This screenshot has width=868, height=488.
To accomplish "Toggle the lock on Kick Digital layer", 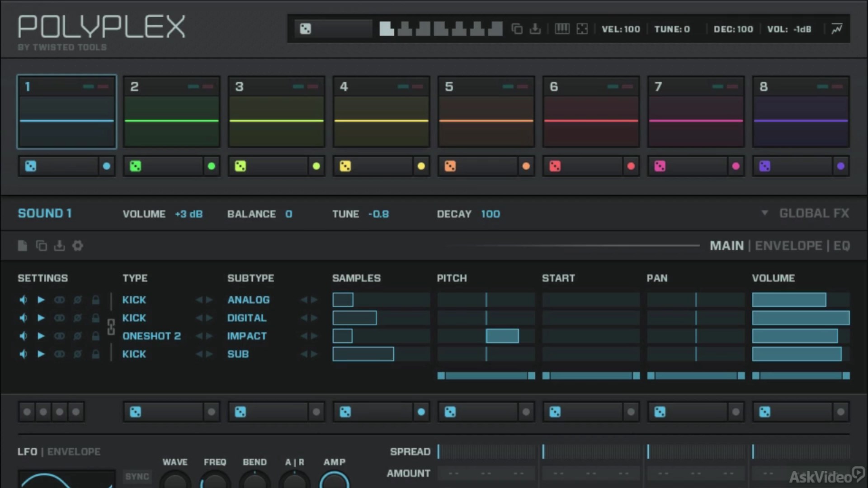I will (95, 318).
